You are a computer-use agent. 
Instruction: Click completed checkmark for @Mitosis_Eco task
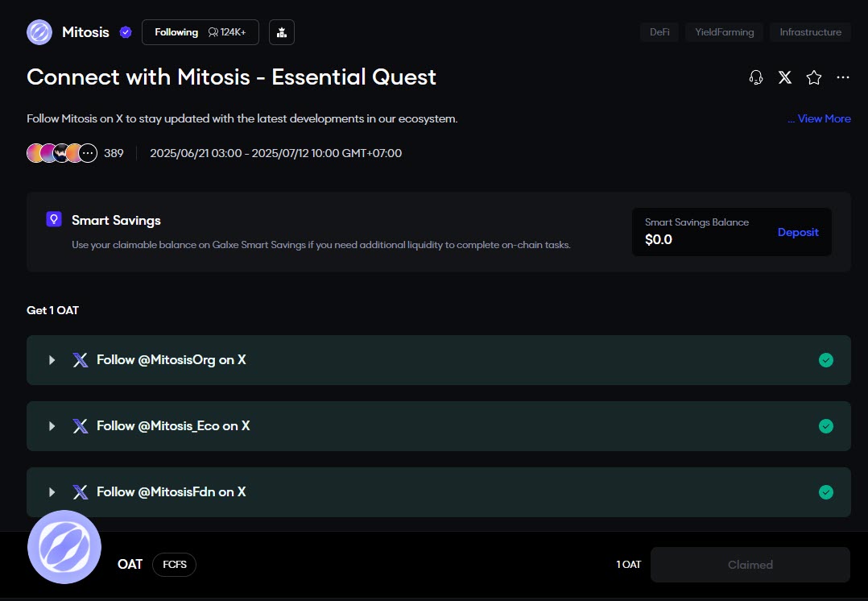[826, 426]
